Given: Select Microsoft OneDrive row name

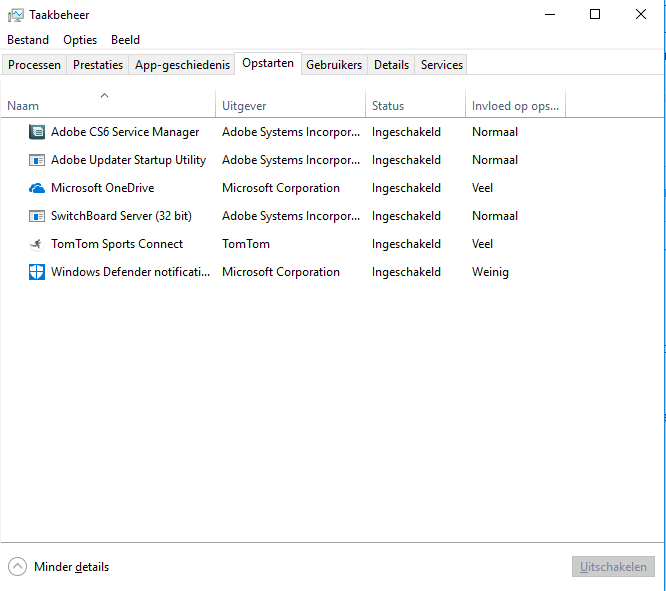Looking at the screenshot, I should (x=102, y=188).
